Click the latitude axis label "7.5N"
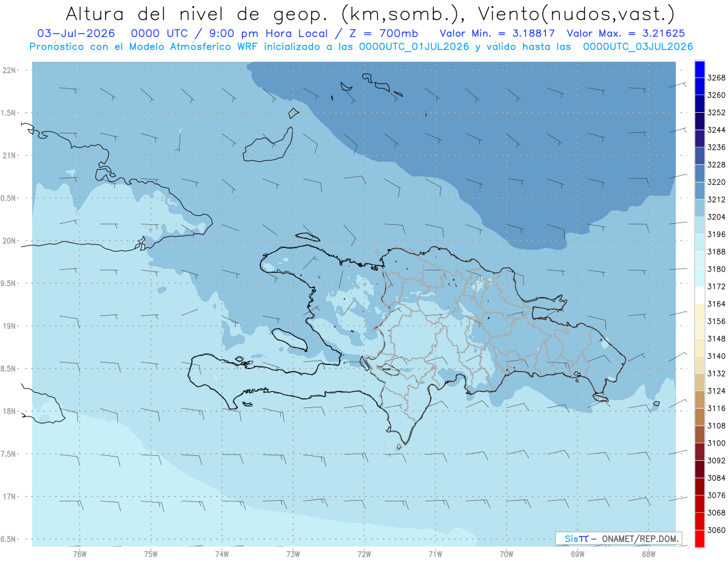The width and height of the screenshot is (728, 562). (x=9, y=454)
